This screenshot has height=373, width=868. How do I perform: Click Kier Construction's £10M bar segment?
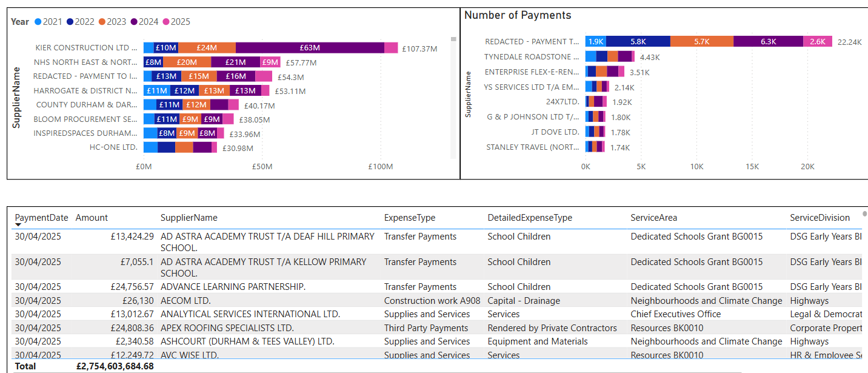click(x=166, y=48)
